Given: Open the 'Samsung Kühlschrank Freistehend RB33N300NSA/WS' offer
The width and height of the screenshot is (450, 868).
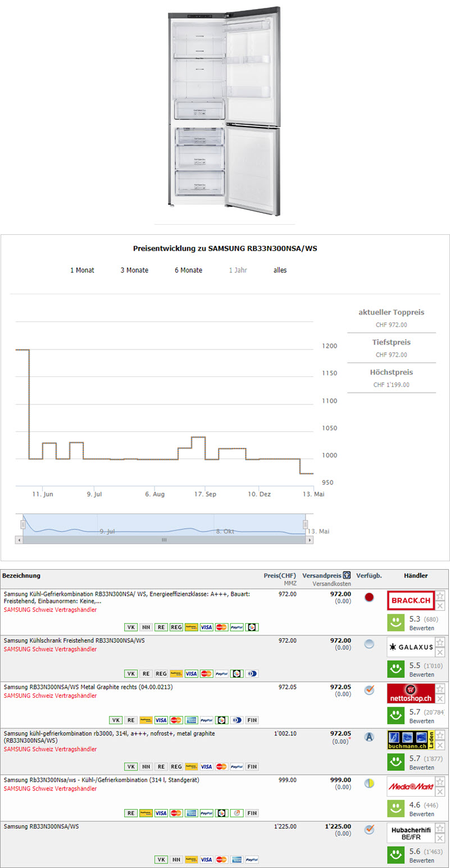Looking at the screenshot, I should click(74, 640).
